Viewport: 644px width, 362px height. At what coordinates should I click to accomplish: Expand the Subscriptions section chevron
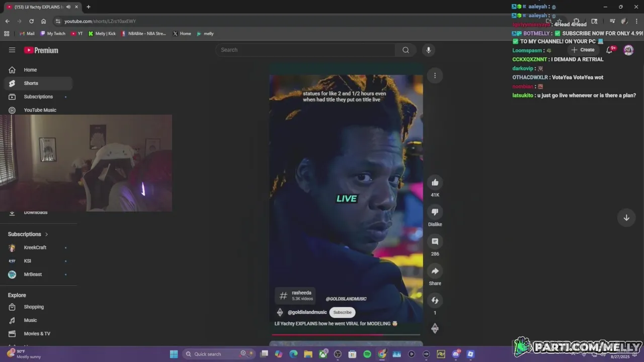tap(46, 234)
